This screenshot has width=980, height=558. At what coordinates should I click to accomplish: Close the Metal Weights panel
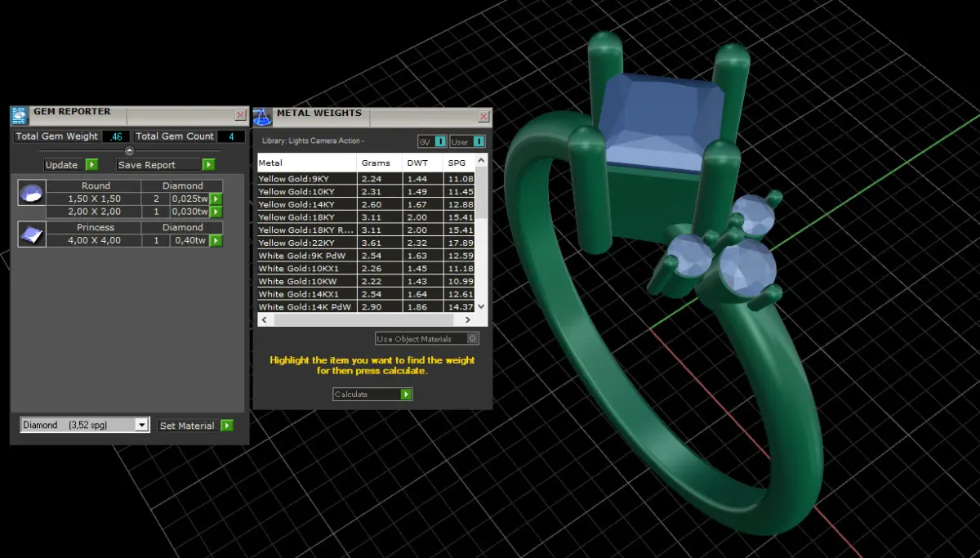click(x=483, y=116)
